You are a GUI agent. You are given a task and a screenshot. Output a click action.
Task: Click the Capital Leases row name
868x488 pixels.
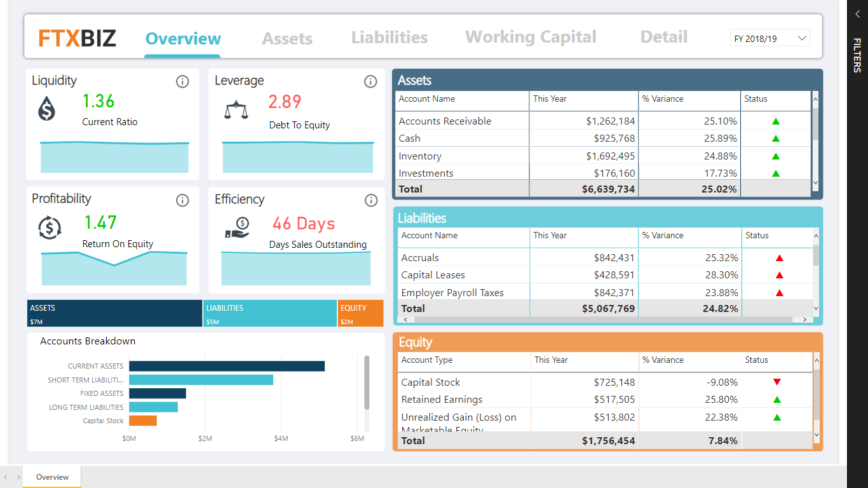click(433, 275)
